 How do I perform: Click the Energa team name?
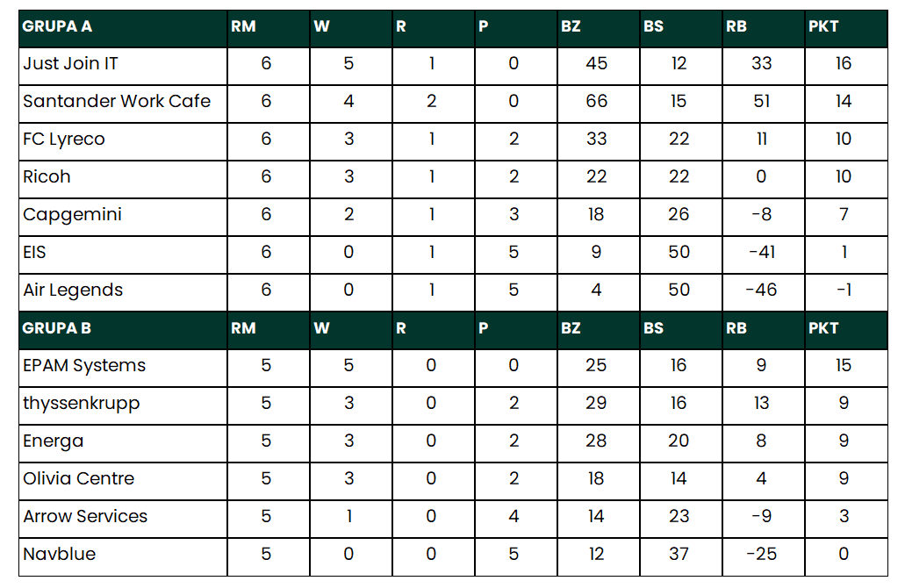(x=54, y=441)
